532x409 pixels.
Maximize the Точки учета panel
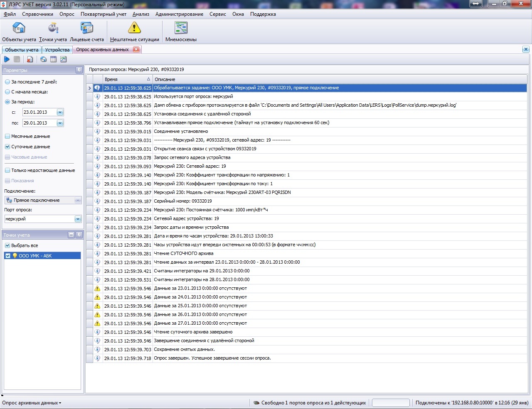(x=71, y=235)
